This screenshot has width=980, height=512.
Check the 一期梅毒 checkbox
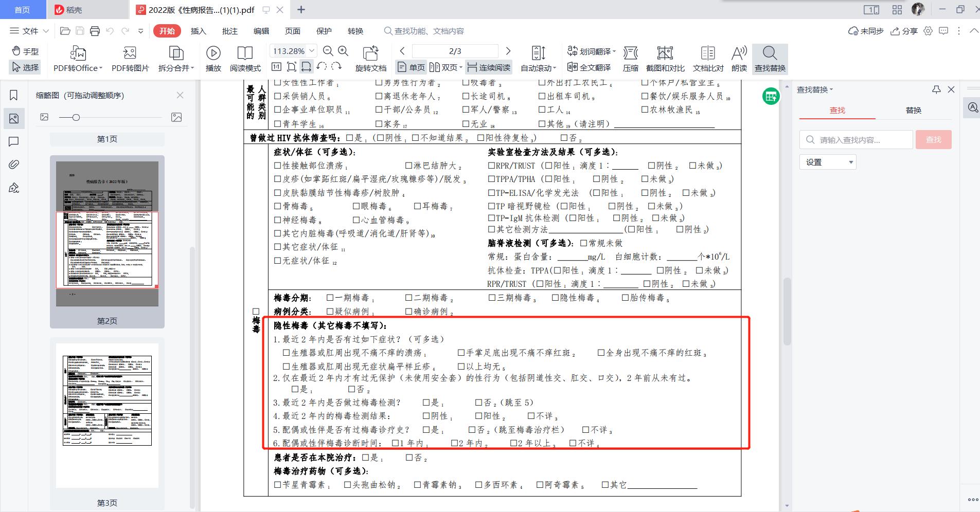[x=330, y=298]
